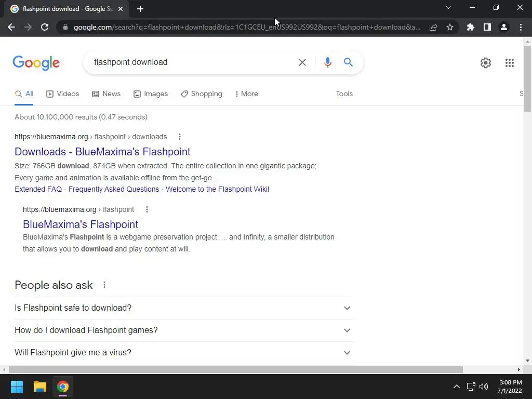Switch to the Videos tab

pos(62,94)
